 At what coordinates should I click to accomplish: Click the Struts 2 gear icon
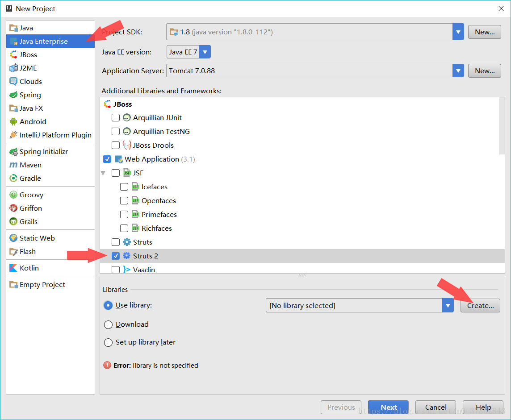click(126, 256)
